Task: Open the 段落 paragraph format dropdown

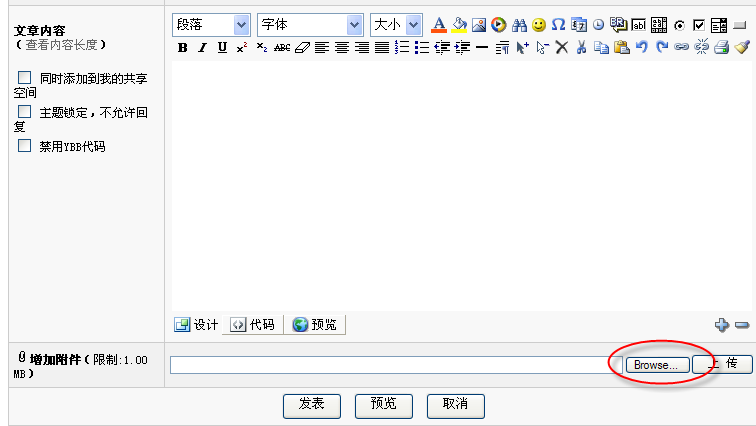Action: click(x=211, y=25)
